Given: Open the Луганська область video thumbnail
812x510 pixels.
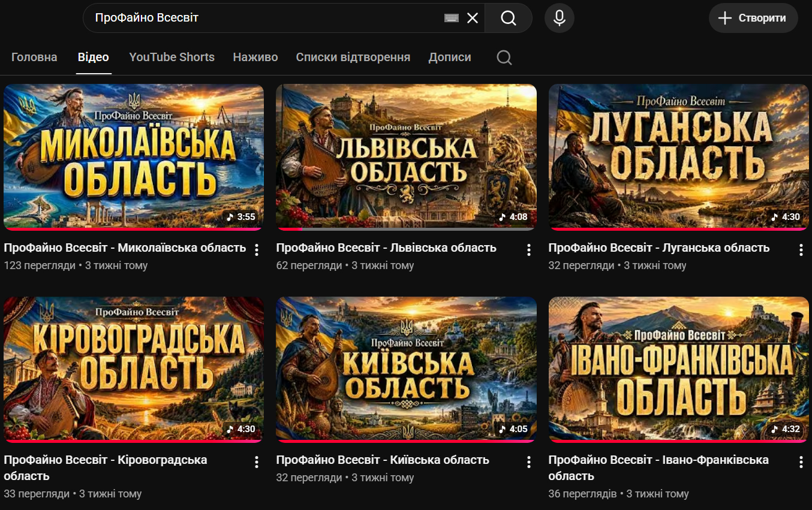Looking at the screenshot, I should 679,157.
